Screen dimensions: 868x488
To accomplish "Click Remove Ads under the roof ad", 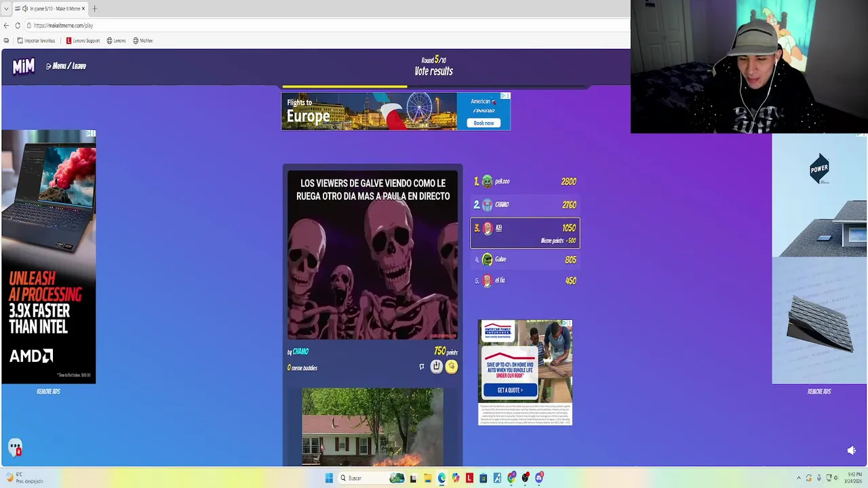I will [x=818, y=391].
